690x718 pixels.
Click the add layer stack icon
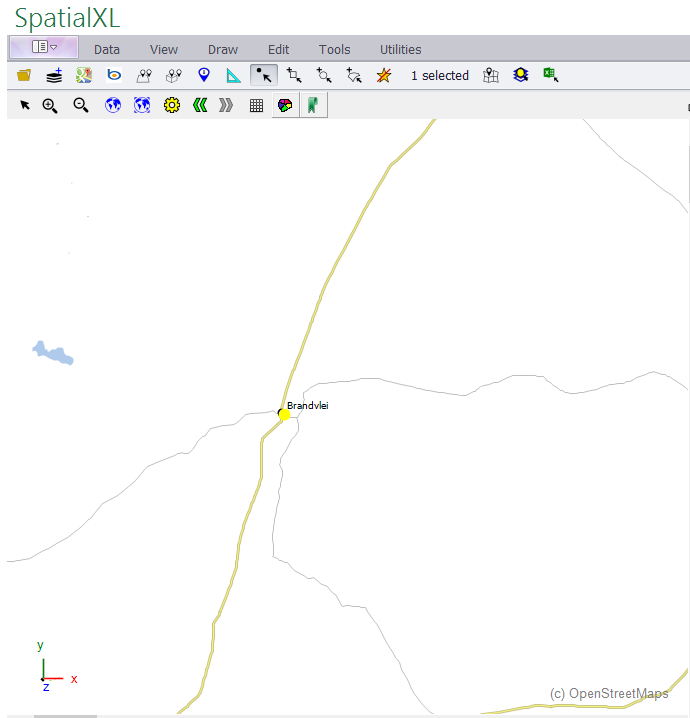pyautogui.click(x=54, y=75)
